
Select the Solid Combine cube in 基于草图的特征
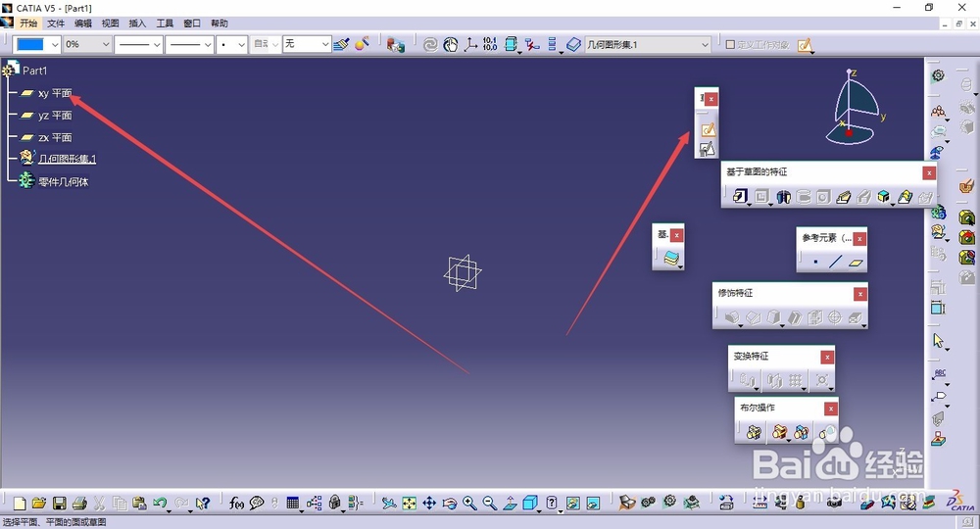883,197
